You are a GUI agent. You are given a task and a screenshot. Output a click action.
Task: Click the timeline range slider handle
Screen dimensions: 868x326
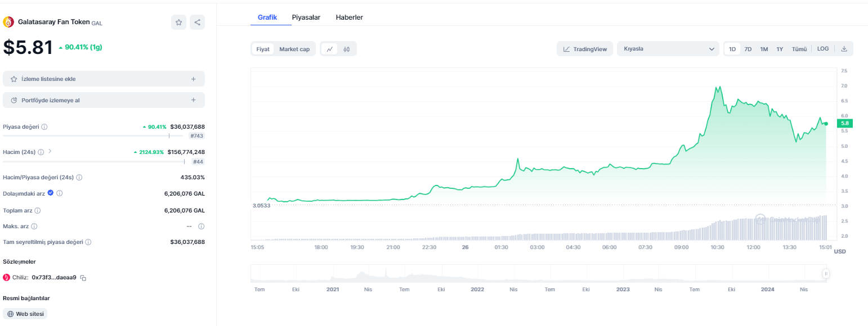coord(826,274)
